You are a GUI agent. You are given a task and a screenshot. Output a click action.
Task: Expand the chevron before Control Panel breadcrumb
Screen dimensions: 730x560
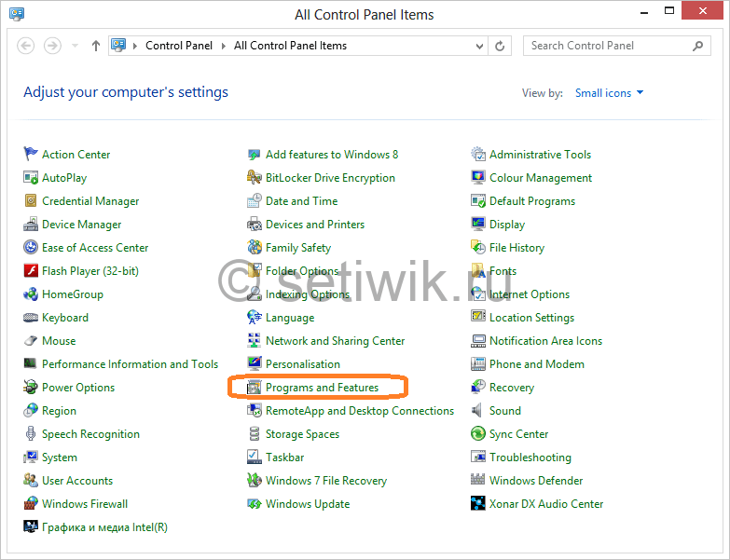pyautogui.click(x=135, y=46)
